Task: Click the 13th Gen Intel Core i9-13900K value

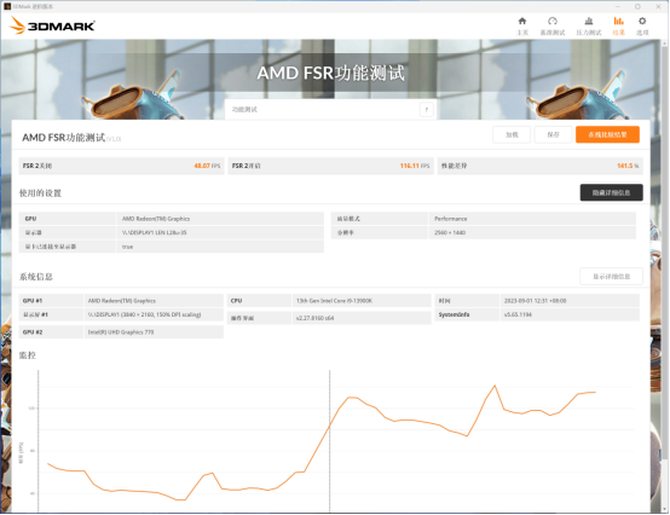Action: coord(334,300)
